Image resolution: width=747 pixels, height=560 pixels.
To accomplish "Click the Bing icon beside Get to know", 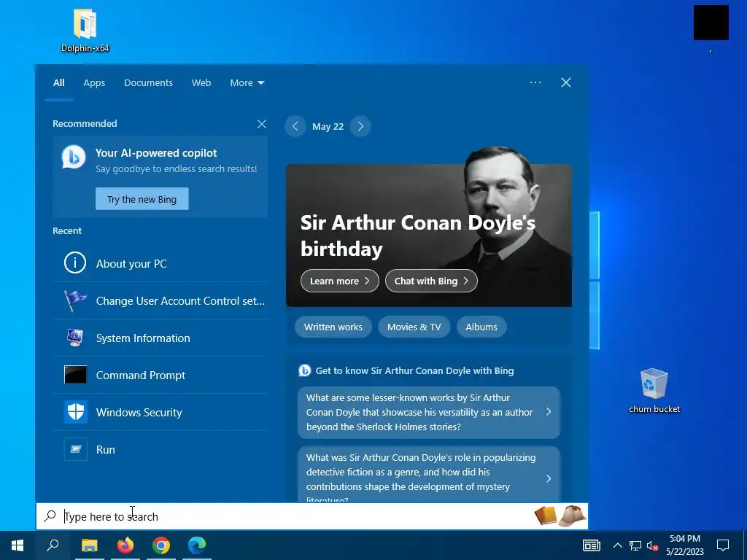I will [304, 370].
